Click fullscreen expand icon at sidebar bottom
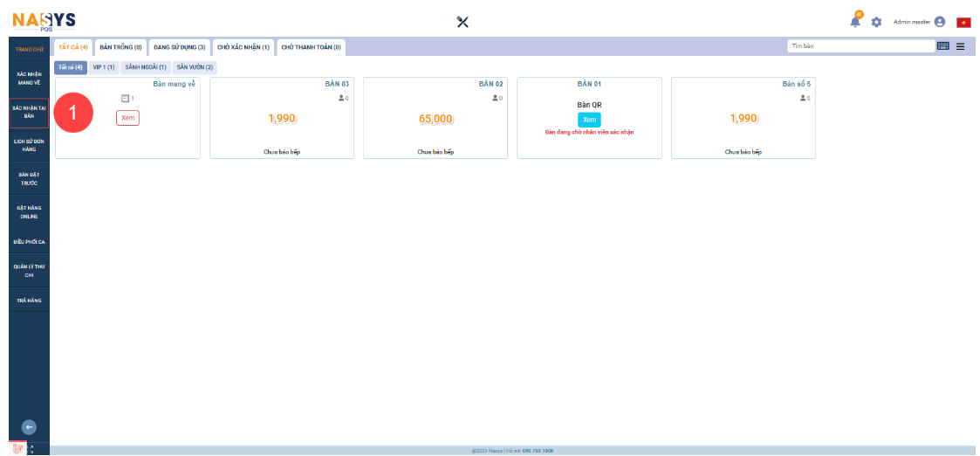 point(31,449)
